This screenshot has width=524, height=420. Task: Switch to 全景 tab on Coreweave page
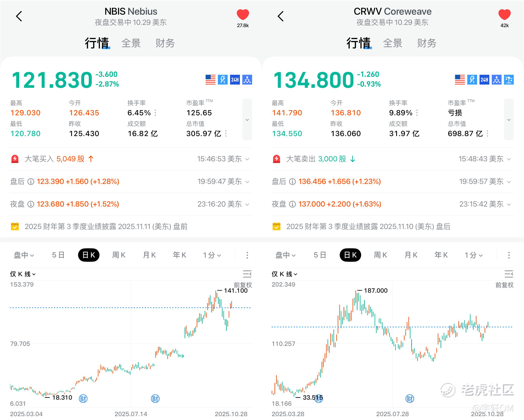point(392,43)
